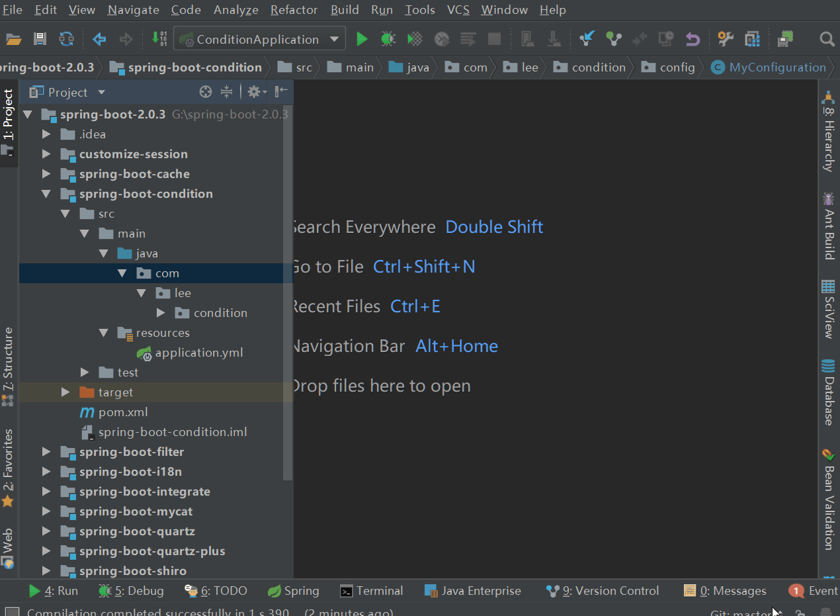840x616 pixels.
Task: Open the ConditionApplication run configuration dropdown
Action: pos(259,39)
